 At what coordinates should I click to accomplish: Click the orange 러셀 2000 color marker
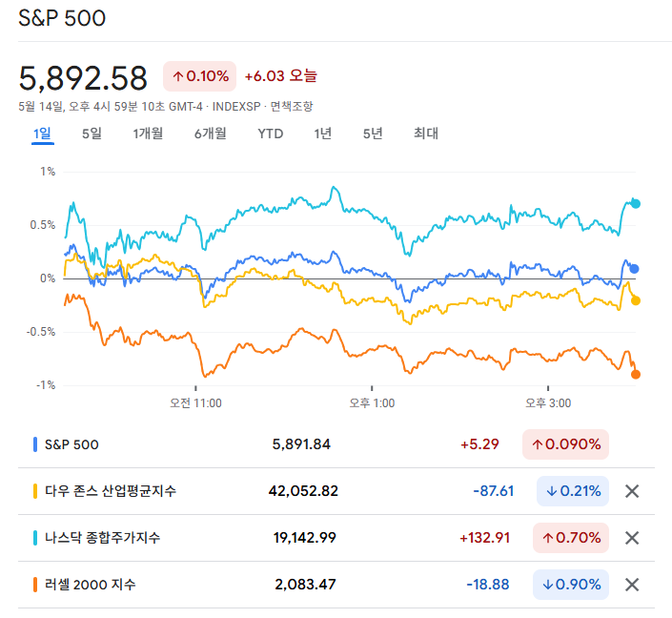pos(35,585)
